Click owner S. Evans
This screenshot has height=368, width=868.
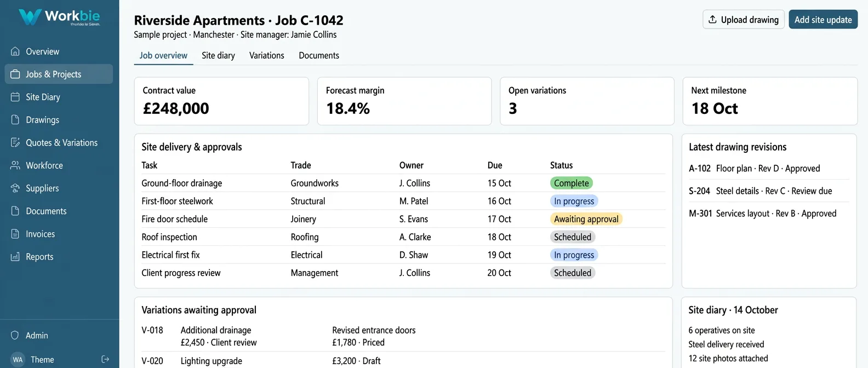click(414, 219)
